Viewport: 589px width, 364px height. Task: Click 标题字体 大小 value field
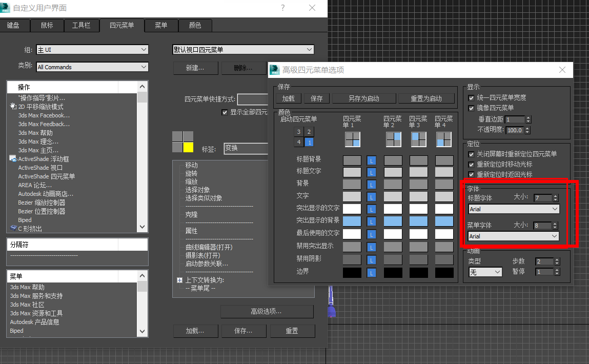point(543,197)
